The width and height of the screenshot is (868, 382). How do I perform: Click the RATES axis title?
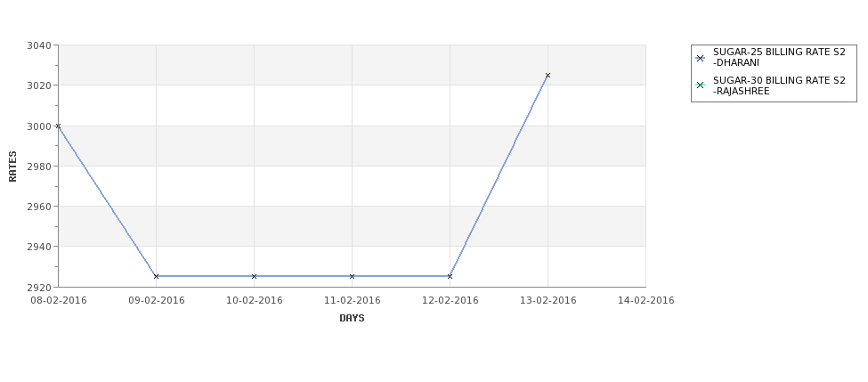point(12,167)
